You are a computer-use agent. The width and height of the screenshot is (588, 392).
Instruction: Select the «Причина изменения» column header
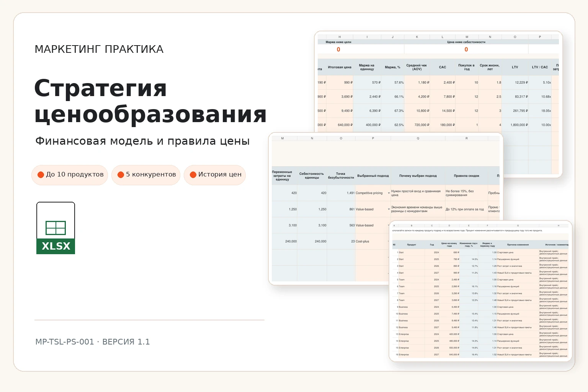point(518,245)
